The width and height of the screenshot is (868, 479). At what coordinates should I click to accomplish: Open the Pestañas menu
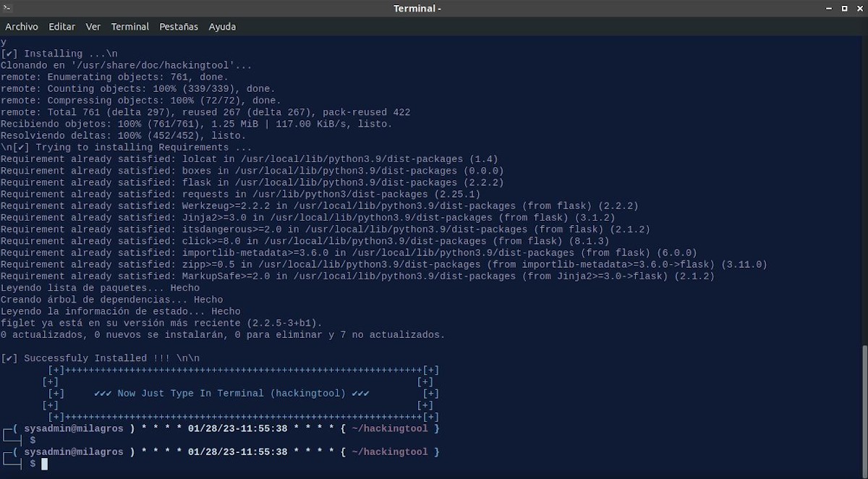click(x=179, y=27)
